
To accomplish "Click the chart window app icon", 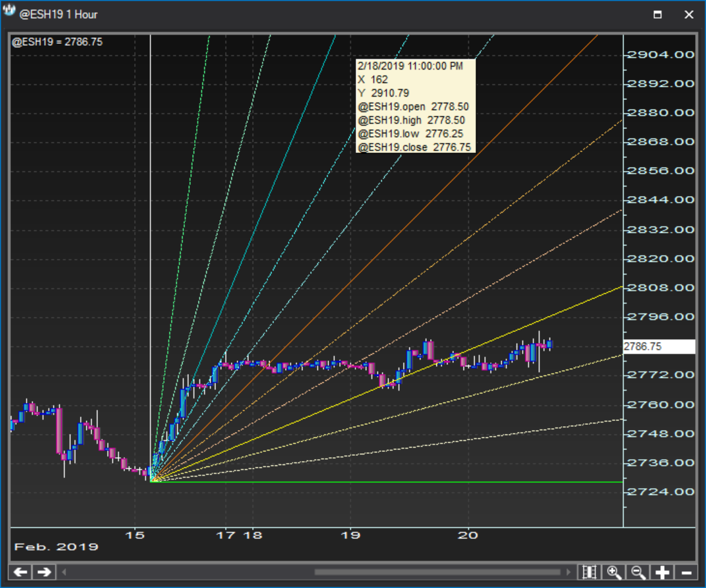I will [x=8, y=10].
